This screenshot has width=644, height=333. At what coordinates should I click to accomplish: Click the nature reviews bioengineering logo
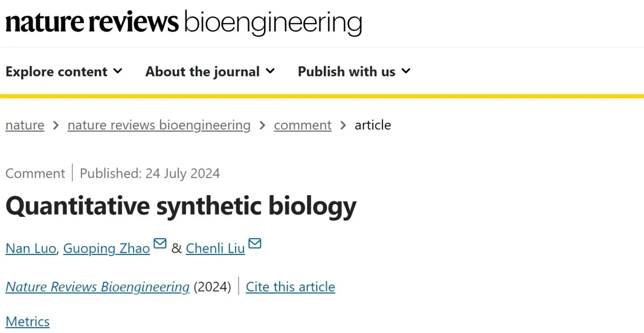pyautogui.click(x=184, y=22)
